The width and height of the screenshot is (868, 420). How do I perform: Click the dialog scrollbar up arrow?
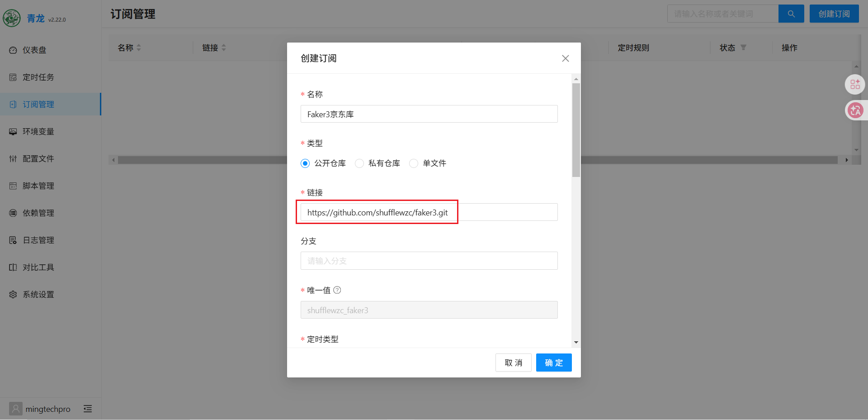point(576,79)
